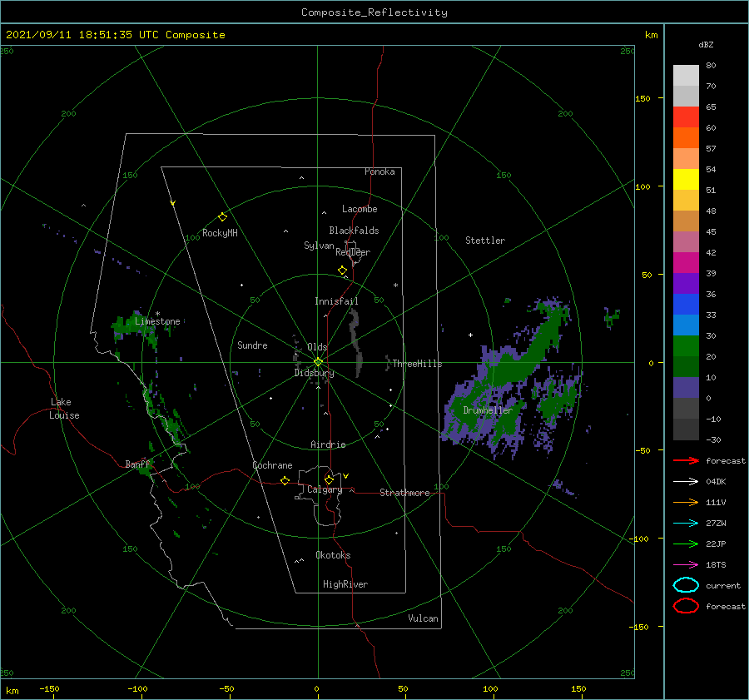The width and height of the screenshot is (749, 700).
Task: Click the magenta swatch in dBZ scale
Action: [x=686, y=262]
